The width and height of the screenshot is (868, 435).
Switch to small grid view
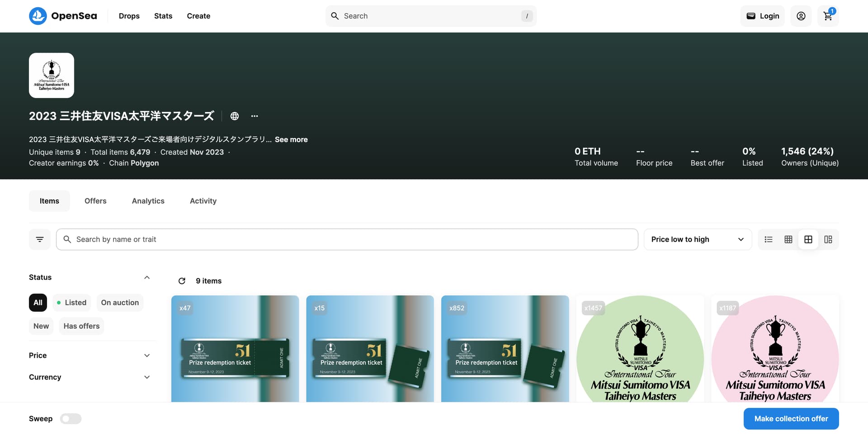(788, 239)
